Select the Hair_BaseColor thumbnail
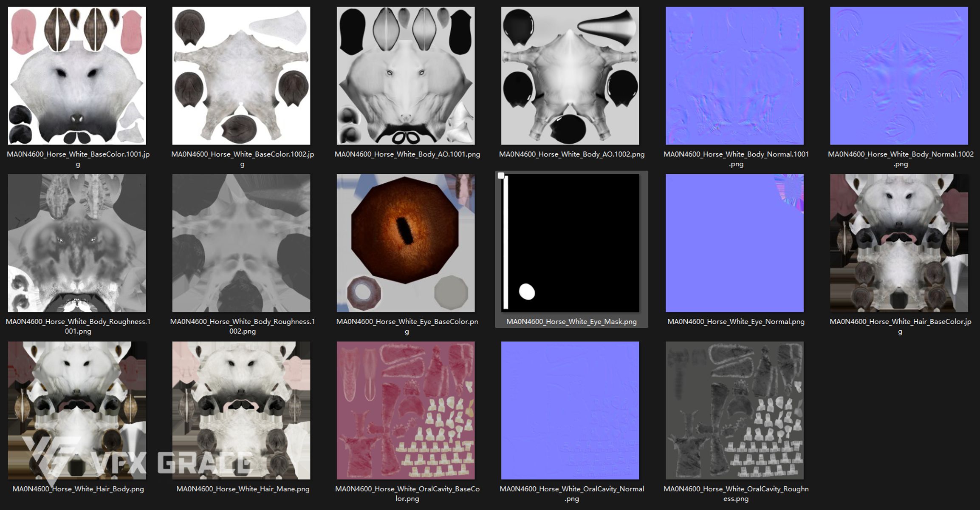This screenshot has height=510, width=980. pyautogui.click(x=899, y=243)
